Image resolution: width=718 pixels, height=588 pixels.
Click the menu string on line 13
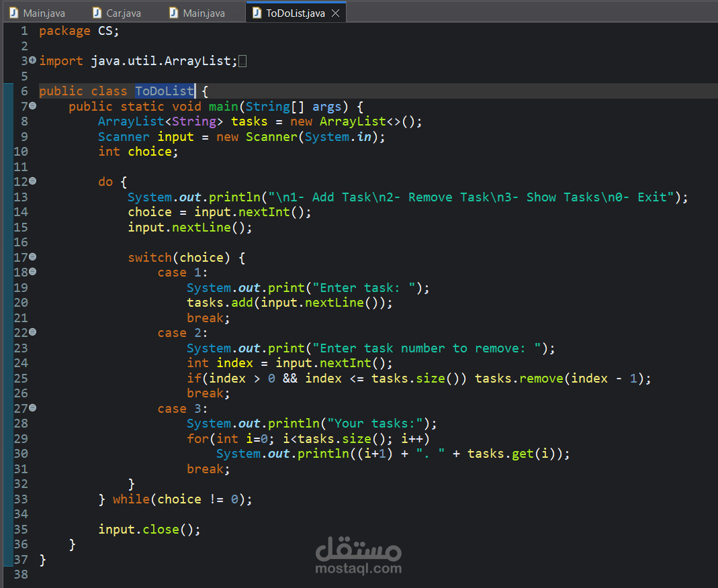point(472,197)
